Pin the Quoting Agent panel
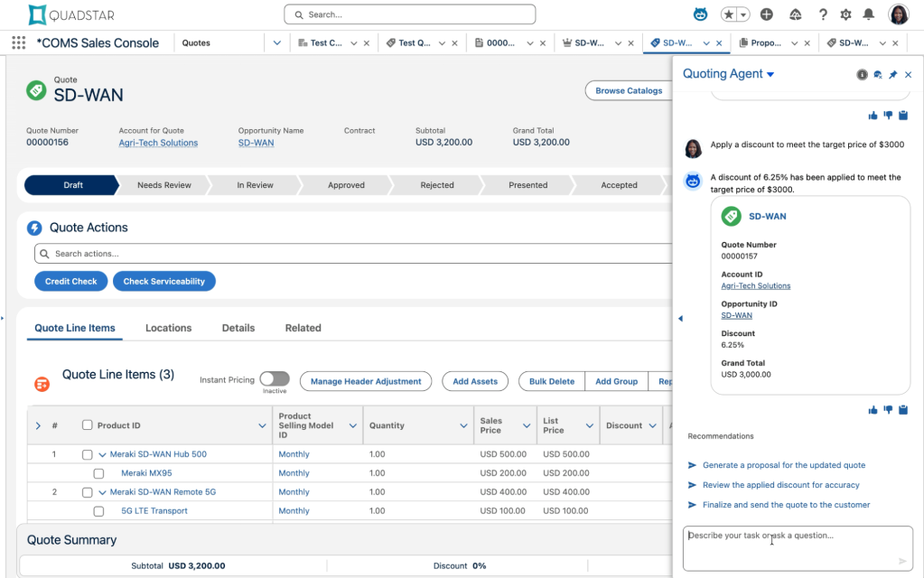Image resolution: width=924 pixels, height=578 pixels. click(x=893, y=74)
